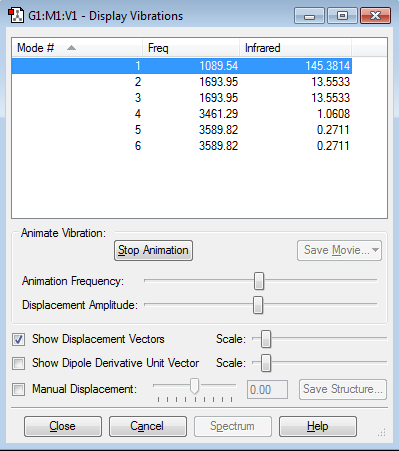The height and width of the screenshot is (451, 399).
Task: Click the Save Structure button
Action: [343, 389]
